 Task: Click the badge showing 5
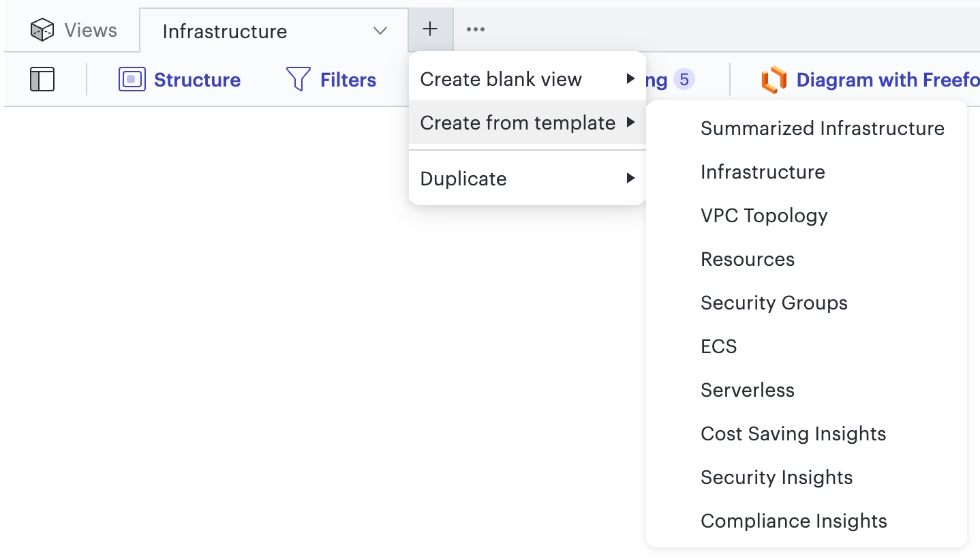(684, 80)
